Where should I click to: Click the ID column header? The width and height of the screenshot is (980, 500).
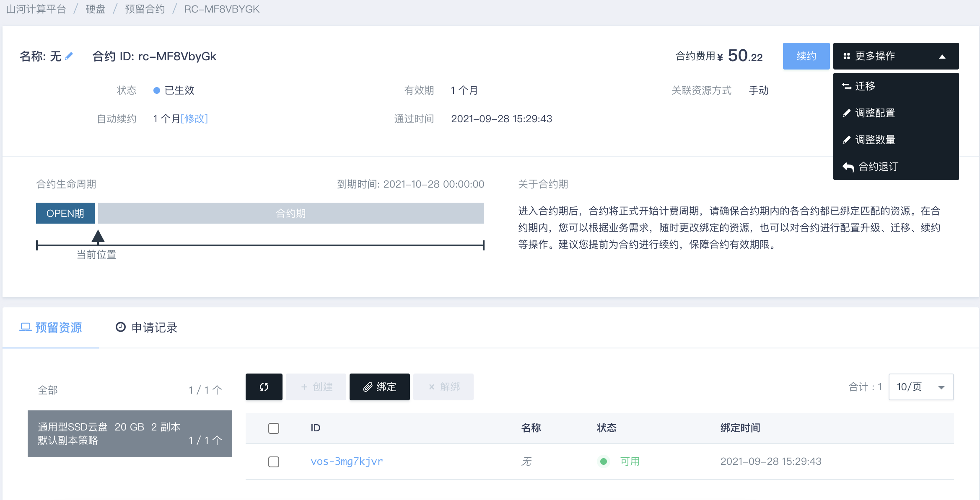316,428
